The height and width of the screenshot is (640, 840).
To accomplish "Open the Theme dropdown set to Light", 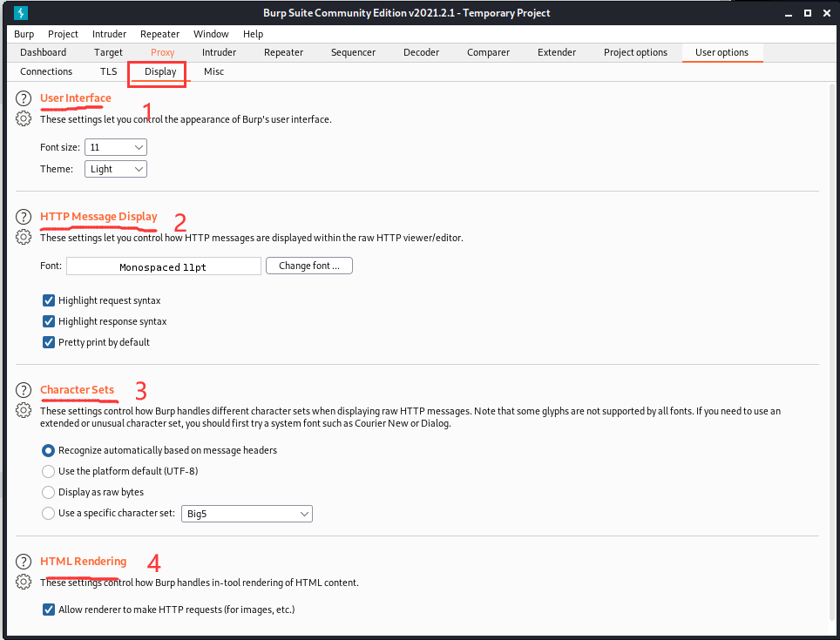I will coord(116,169).
